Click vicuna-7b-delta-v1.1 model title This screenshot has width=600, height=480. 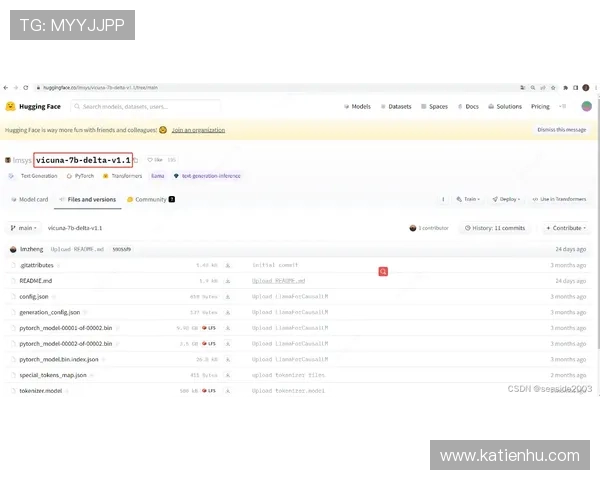(x=83, y=160)
